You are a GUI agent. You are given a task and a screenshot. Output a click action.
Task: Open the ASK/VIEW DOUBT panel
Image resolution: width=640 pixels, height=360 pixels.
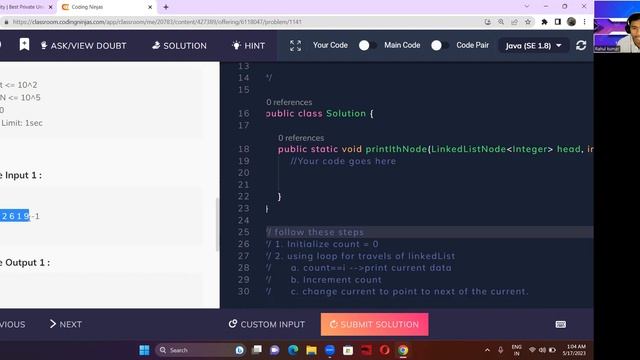coord(83,46)
